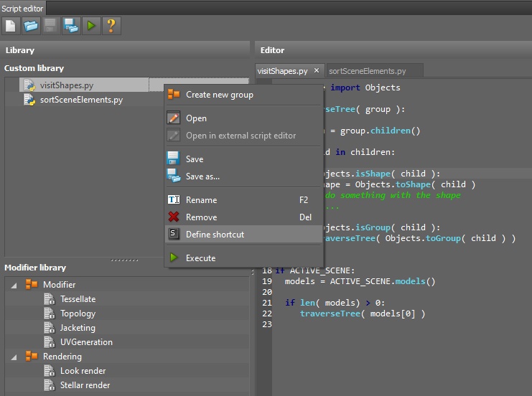Screen dimensions: 532x396
Task: Collapse the Modifier group in Modifier library
Action: (x=15, y=285)
